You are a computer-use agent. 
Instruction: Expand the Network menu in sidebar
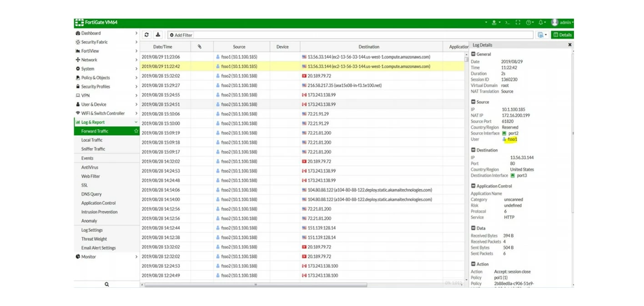(x=106, y=60)
